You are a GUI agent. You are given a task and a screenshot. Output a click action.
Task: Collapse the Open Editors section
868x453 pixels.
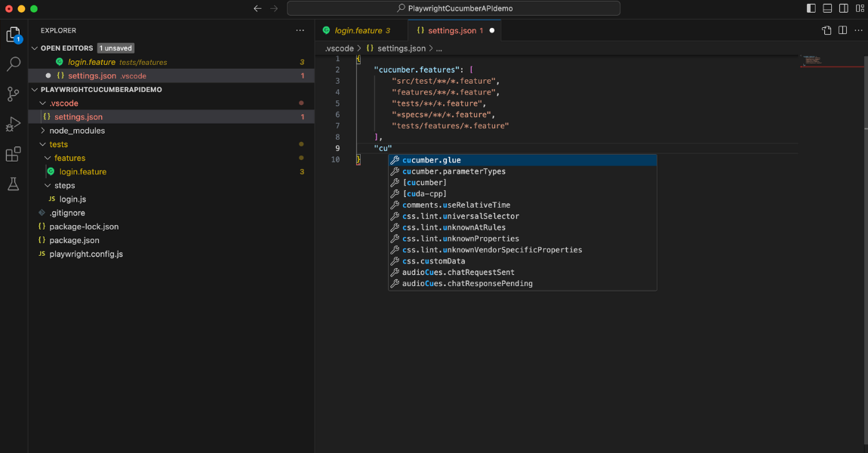click(x=35, y=48)
